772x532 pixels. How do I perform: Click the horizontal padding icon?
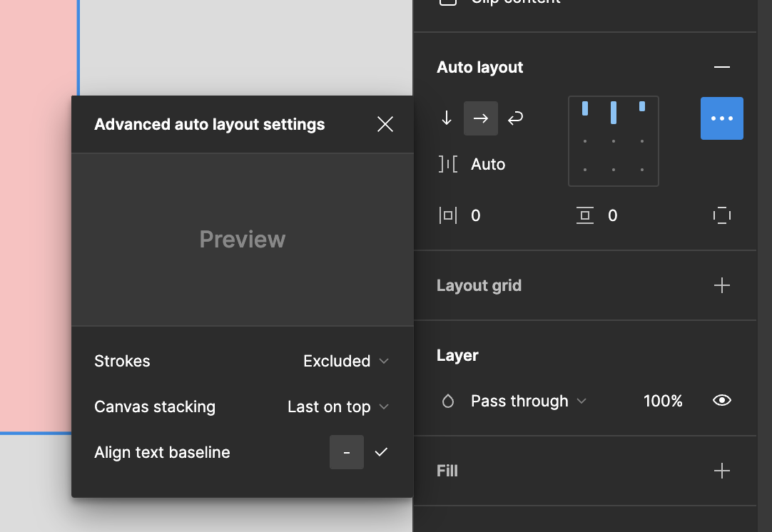447,215
